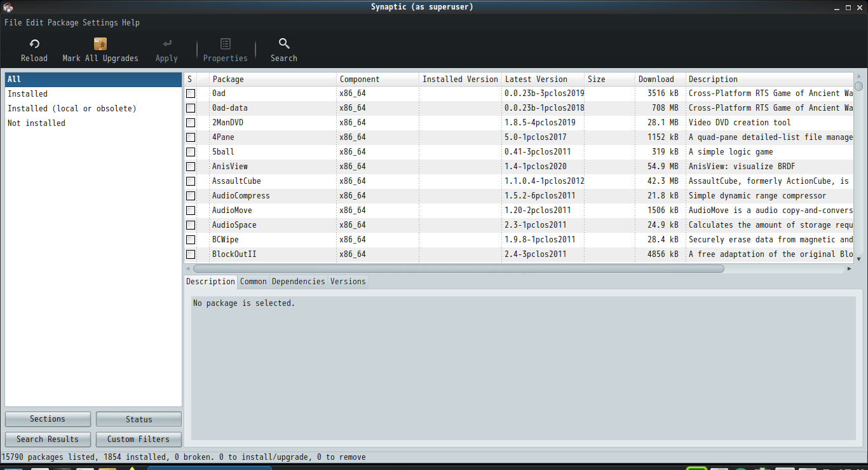Open the Help menu
This screenshot has height=470, width=868.
pyautogui.click(x=131, y=23)
